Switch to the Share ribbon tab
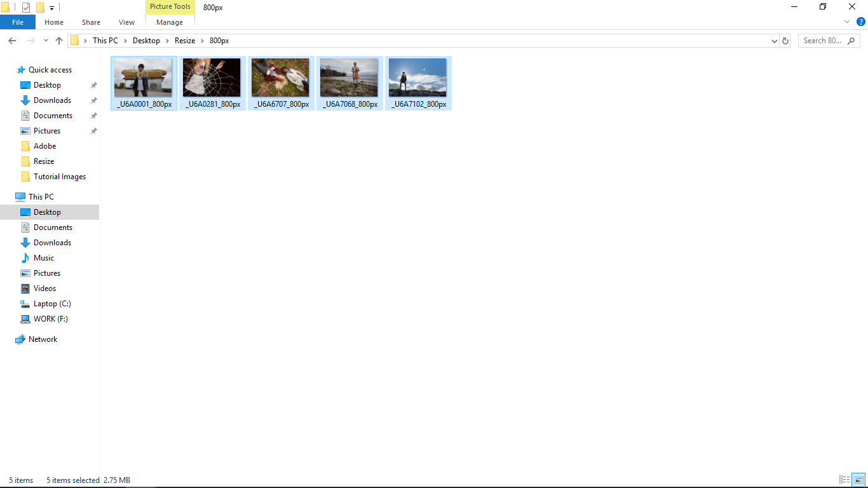The width and height of the screenshot is (868, 488). coord(91,22)
